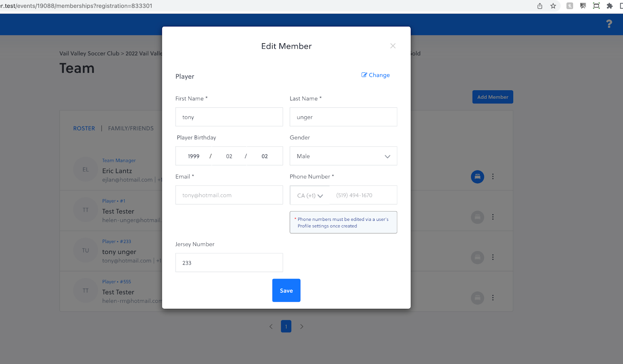The width and height of the screenshot is (623, 364).
Task: Click the TU avatar for tony unger
Action: point(86,250)
